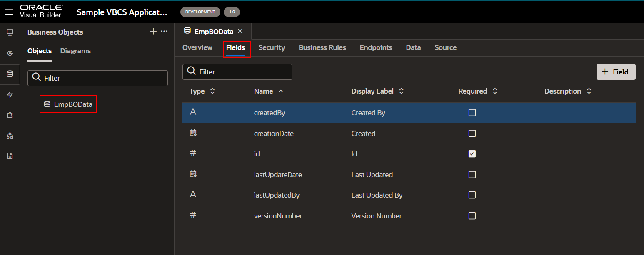Add a new business object with plus icon

tap(153, 32)
